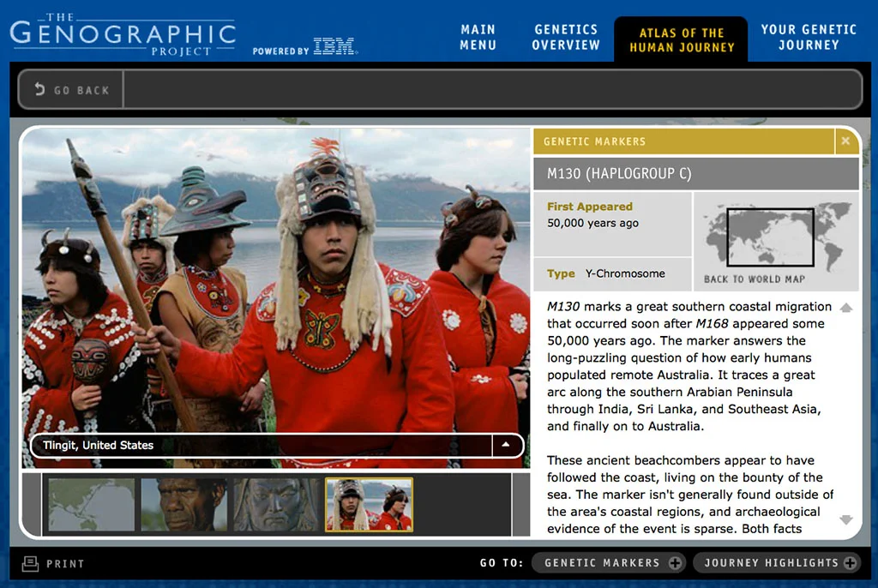Click the '50,000 years ago' value
The image size is (878, 588).
tap(592, 223)
